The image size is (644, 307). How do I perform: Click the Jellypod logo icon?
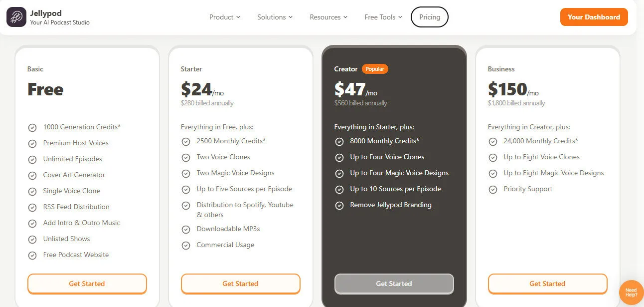pos(16,16)
